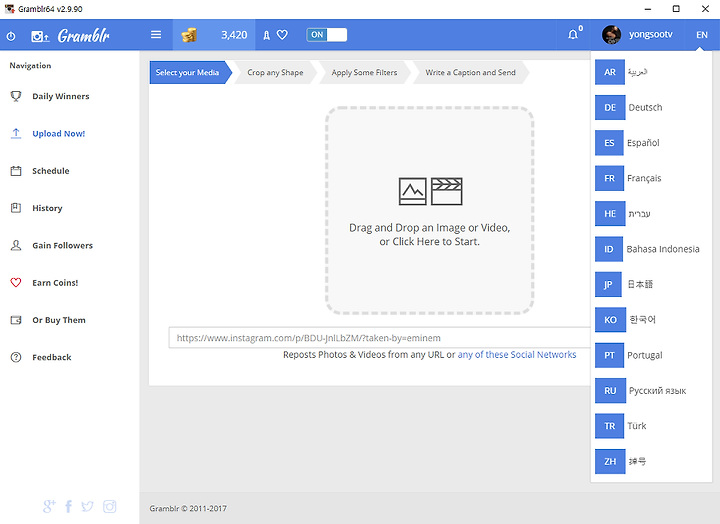Open Gain Followers section
This screenshot has height=524, width=720.
pyautogui.click(x=62, y=245)
